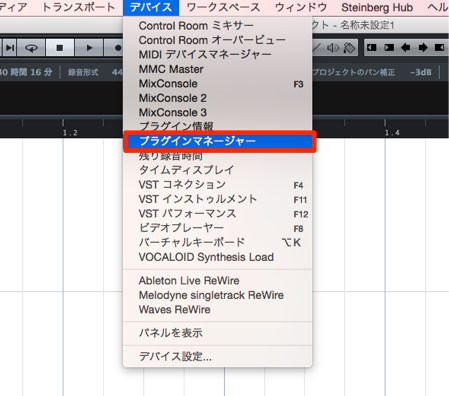Viewport: 449px width, 396px height.
Task: Click the 1.4 position on the ruler
Action: pos(392,133)
